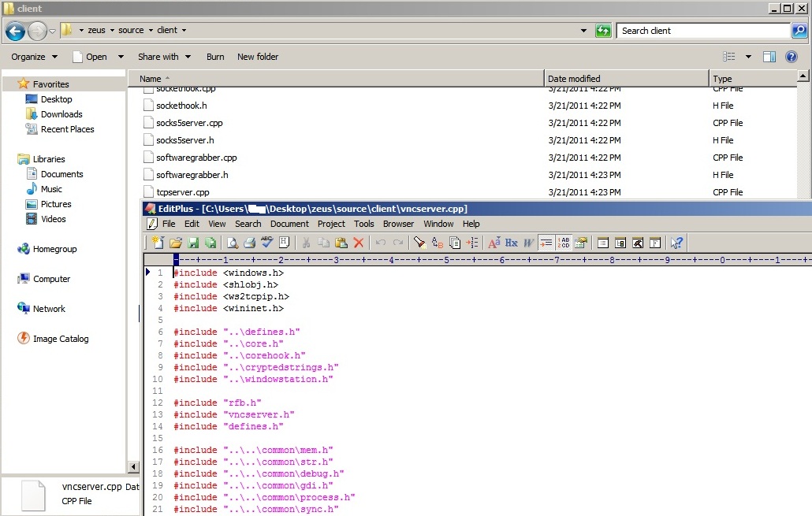Click the Hex viewer Hx icon
Image resolution: width=812 pixels, height=516 pixels.
click(511, 243)
